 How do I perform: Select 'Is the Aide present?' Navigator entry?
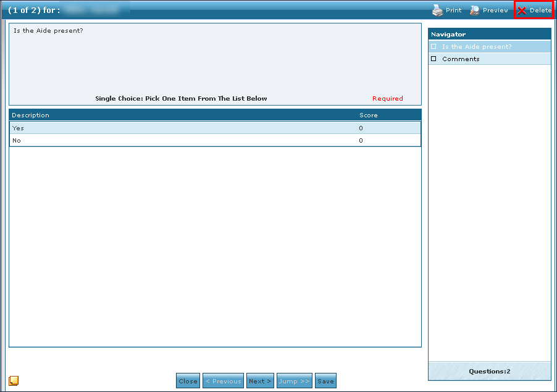click(477, 47)
